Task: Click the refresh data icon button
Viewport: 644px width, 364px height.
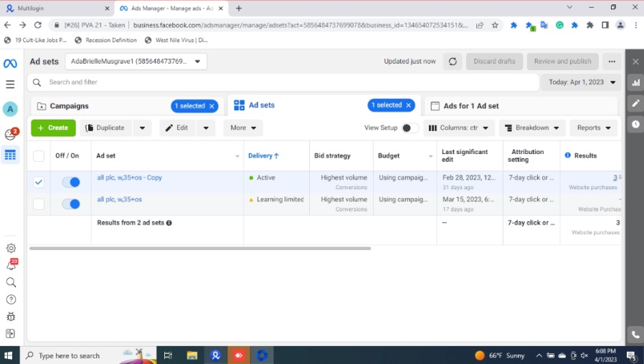Action: tap(453, 62)
